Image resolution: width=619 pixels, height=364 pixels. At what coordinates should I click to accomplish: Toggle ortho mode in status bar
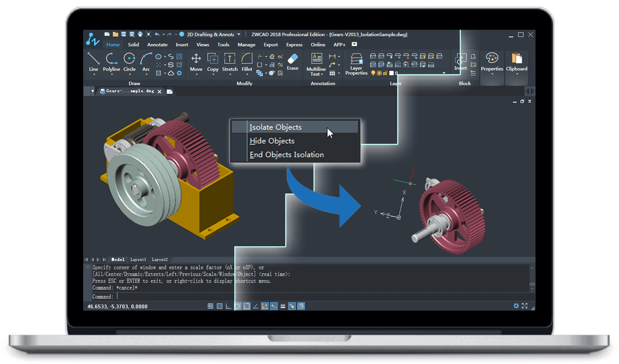pos(229,306)
